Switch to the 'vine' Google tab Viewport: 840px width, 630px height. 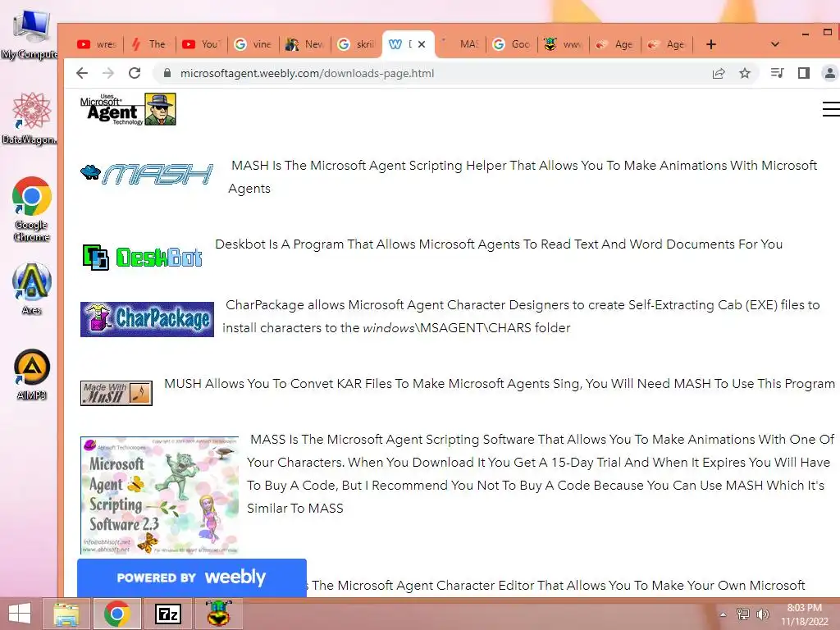pos(253,44)
